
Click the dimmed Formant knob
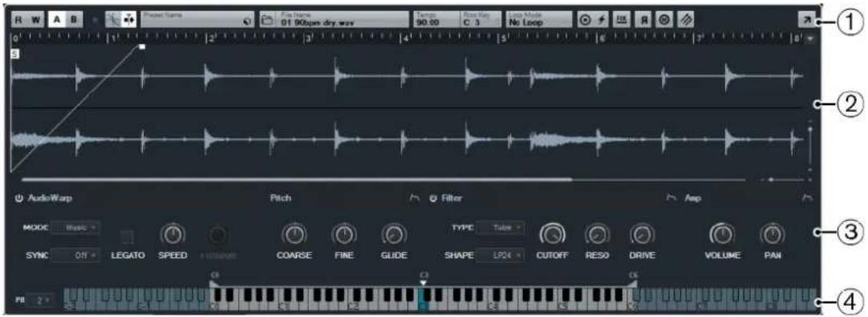point(218,236)
